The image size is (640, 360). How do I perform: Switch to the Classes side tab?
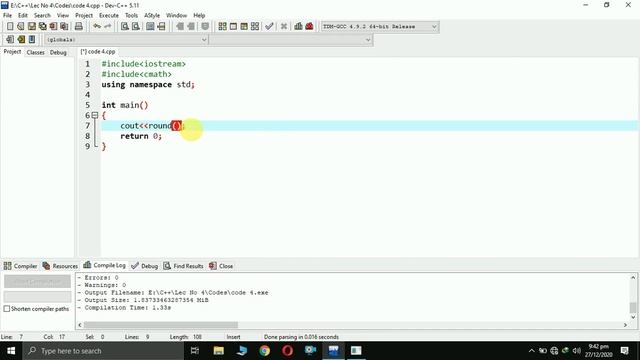pos(36,52)
